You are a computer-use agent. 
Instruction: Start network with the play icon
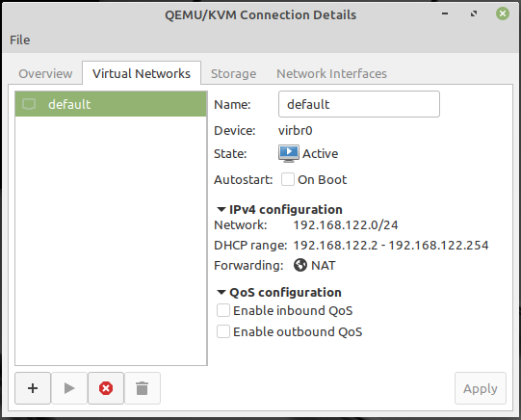(x=69, y=388)
